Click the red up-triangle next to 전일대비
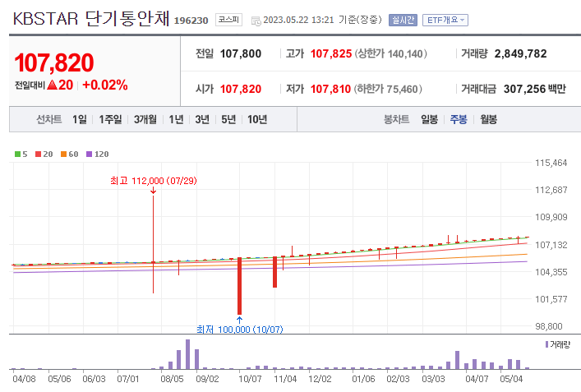581x392 pixels. pos(51,85)
